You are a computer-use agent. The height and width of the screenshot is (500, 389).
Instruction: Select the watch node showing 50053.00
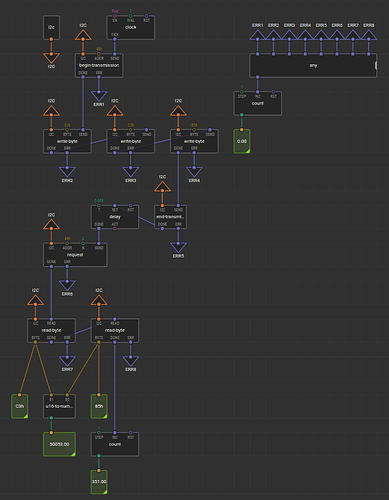pyautogui.click(x=59, y=444)
